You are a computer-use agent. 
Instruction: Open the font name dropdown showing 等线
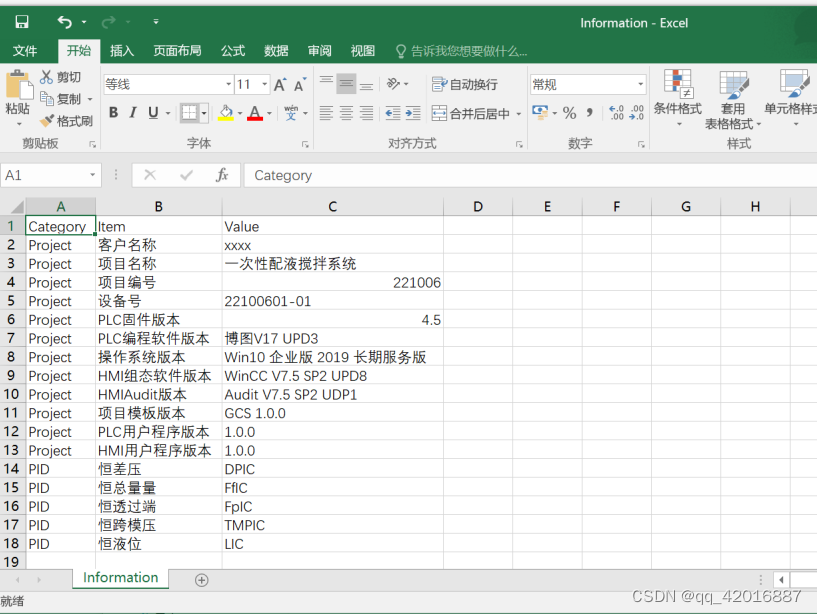(x=229, y=84)
